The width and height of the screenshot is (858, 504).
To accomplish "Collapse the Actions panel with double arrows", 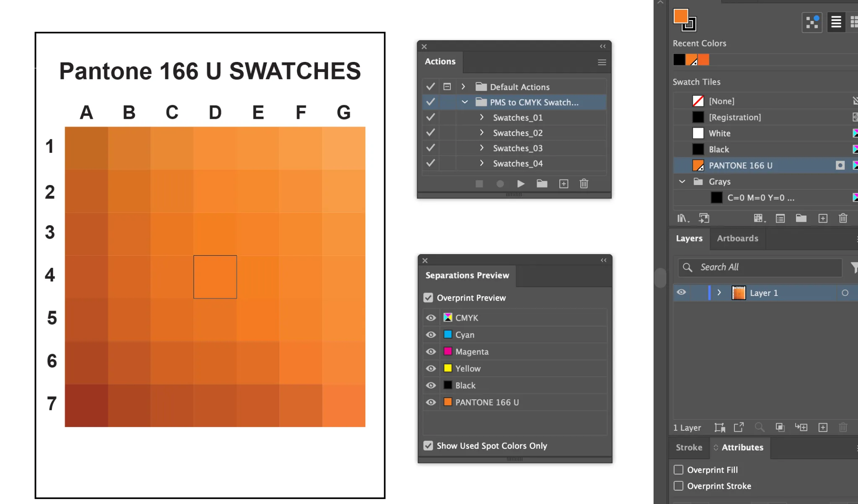I will pyautogui.click(x=603, y=46).
